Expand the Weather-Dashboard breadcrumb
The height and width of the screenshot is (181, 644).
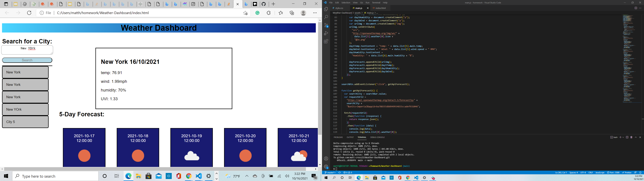pyautogui.click(x=342, y=13)
